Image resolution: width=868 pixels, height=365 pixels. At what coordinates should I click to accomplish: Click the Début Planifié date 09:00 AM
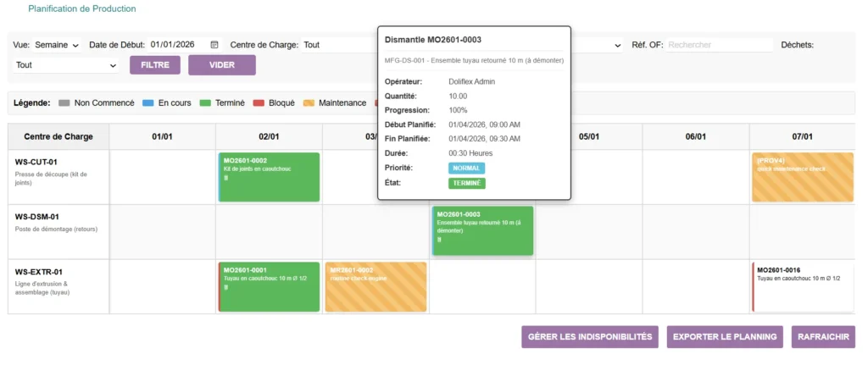(x=484, y=124)
